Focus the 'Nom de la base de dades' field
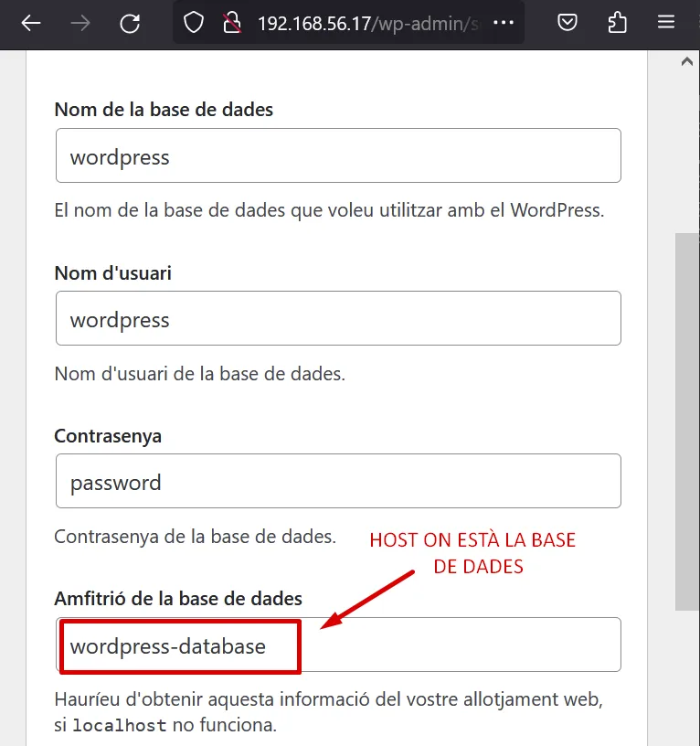This screenshot has width=700, height=746. 338,155
